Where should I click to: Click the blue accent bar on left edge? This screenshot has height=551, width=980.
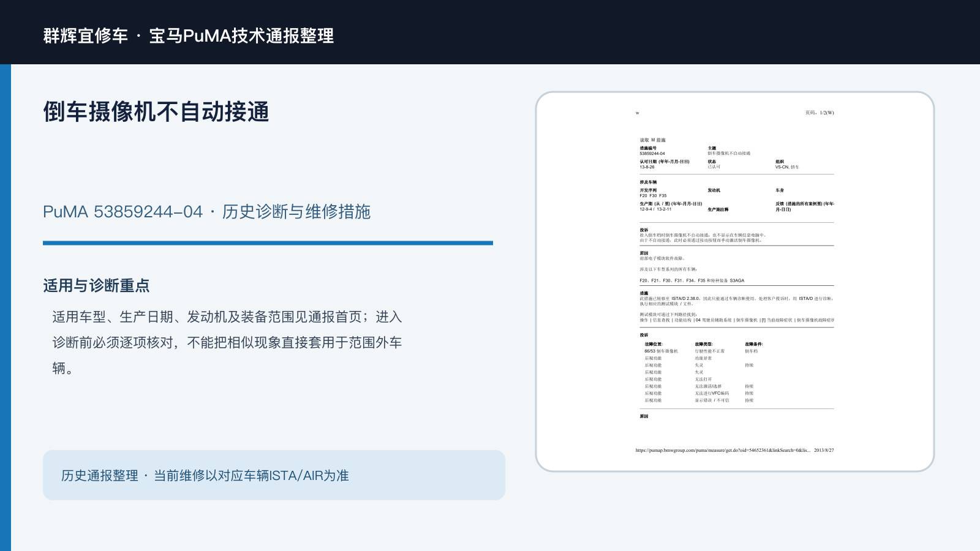(x=6, y=307)
